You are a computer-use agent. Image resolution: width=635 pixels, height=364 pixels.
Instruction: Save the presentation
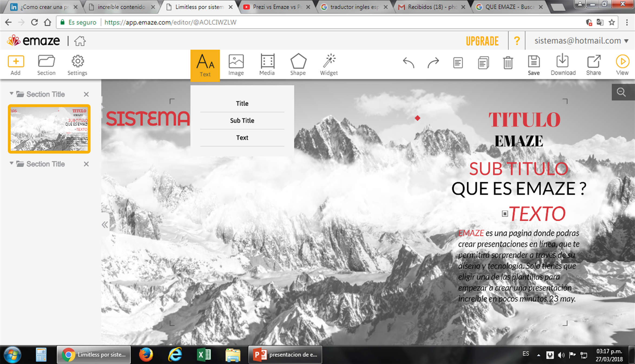(x=534, y=65)
